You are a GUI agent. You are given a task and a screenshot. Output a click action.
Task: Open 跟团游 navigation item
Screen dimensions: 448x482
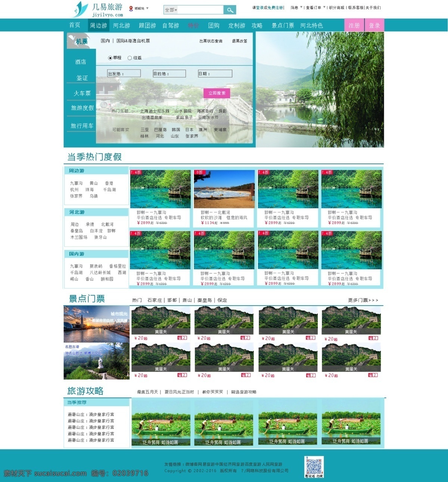[147, 25]
